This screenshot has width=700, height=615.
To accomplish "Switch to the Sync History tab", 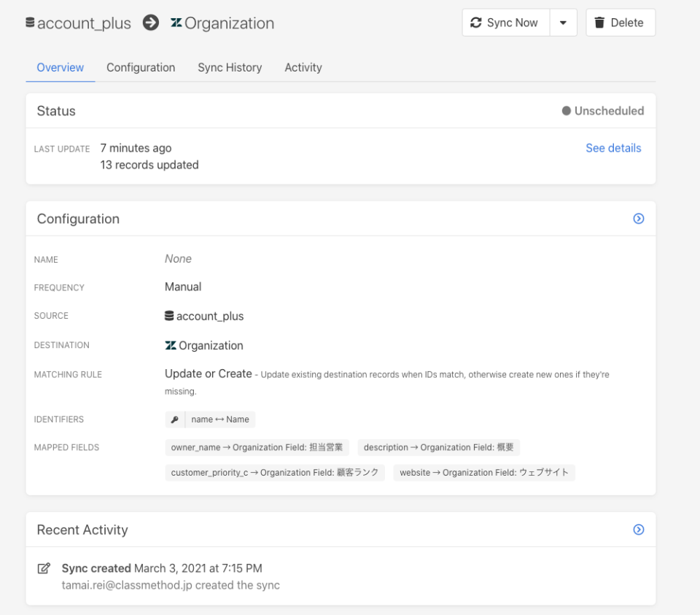I will (230, 67).
